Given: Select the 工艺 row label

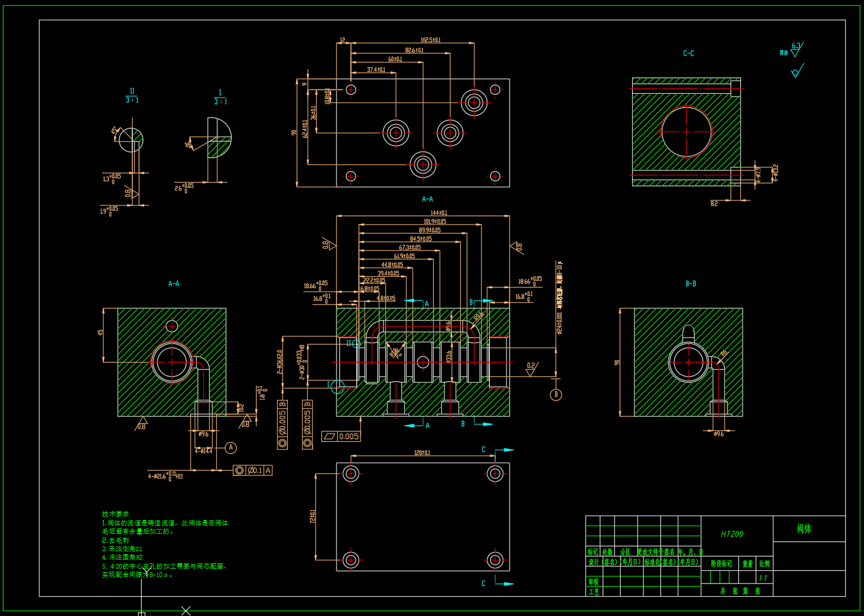Looking at the screenshot, I should (593, 591).
